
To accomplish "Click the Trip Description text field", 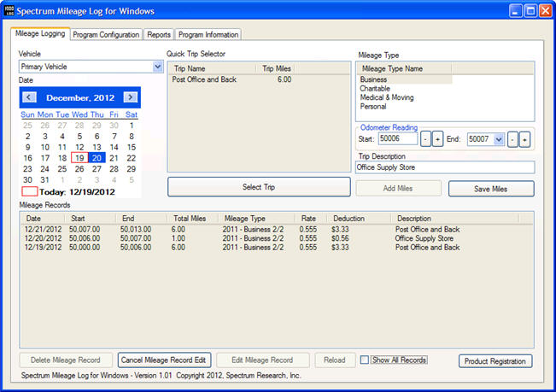I will [x=443, y=168].
